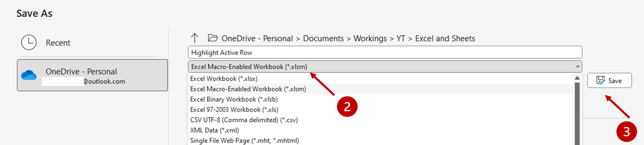
Task: Click the OneDrive cloud icon
Action: [x=29, y=75]
